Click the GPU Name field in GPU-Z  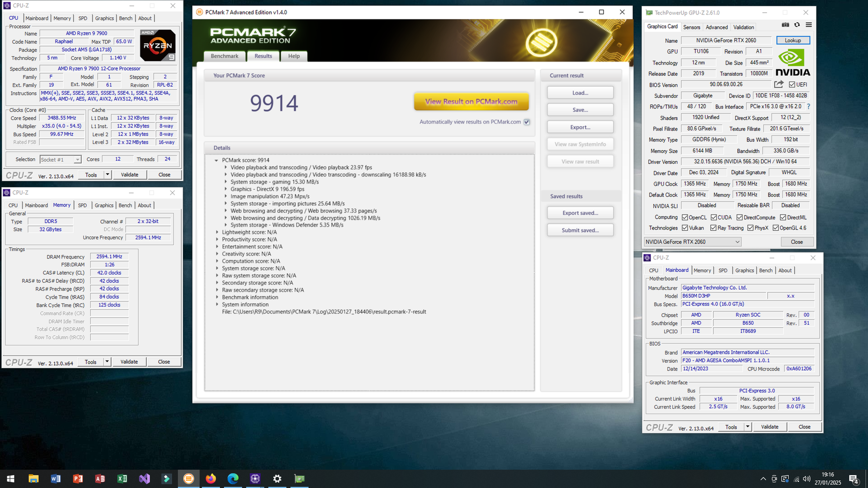[x=726, y=40]
